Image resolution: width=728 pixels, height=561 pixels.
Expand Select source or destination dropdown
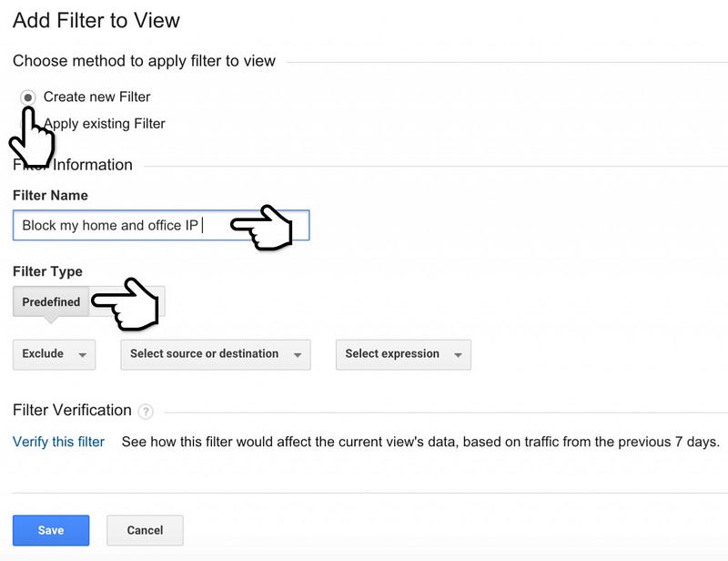(216, 354)
